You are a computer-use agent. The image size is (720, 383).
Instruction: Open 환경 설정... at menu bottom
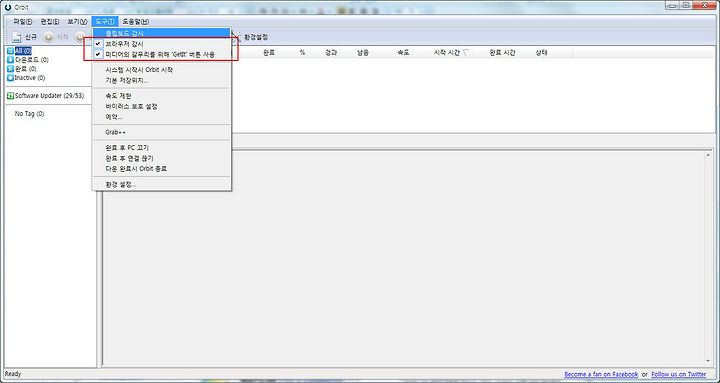pyautogui.click(x=162, y=185)
